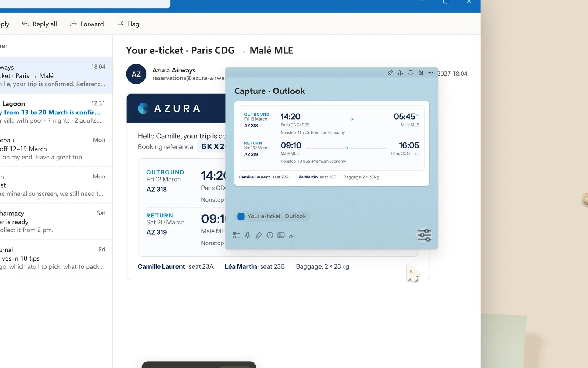The image size is (588, 368).
Task: Select the highlighter tool in note
Action: [259, 236]
